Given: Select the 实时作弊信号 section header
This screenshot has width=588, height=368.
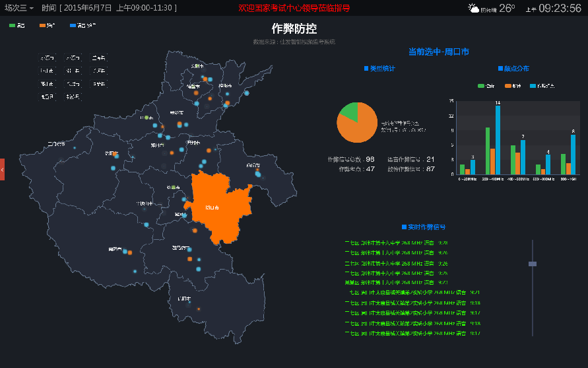Looking at the screenshot, I should tap(428, 227).
